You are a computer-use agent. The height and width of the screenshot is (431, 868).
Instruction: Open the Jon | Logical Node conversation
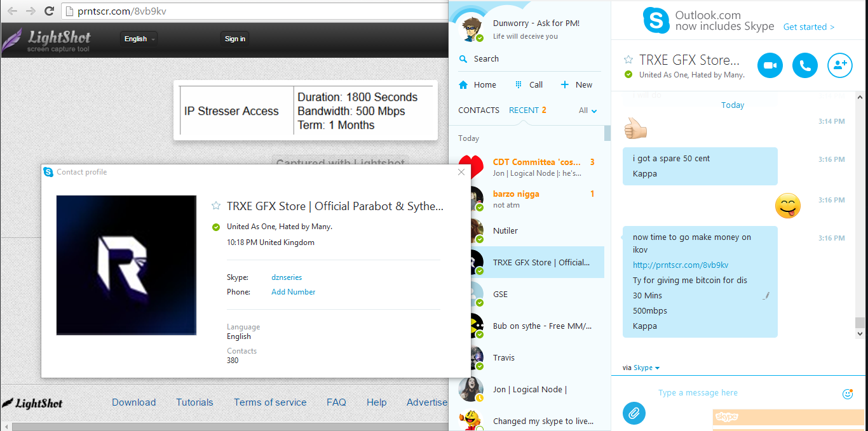[526, 389]
